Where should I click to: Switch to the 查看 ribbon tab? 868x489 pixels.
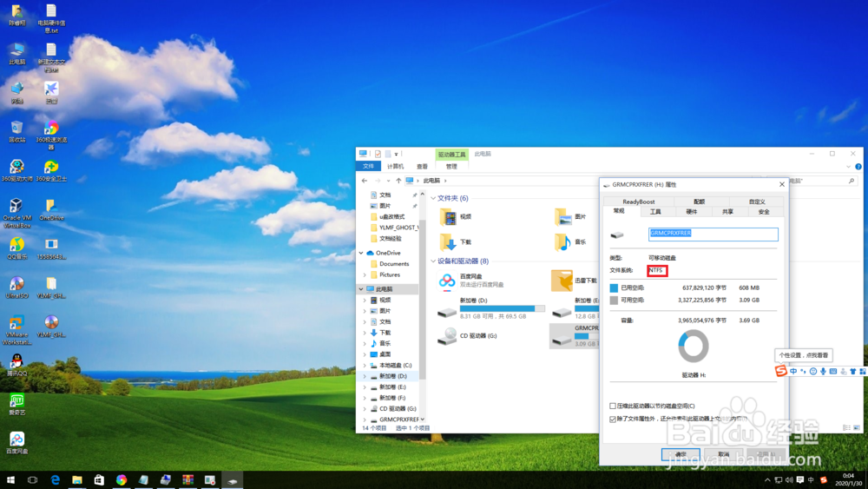point(422,166)
